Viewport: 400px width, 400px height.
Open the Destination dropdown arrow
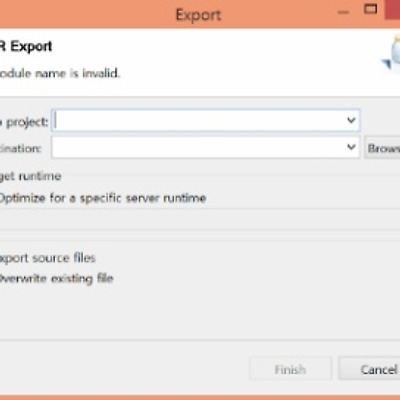pyautogui.click(x=351, y=147)
